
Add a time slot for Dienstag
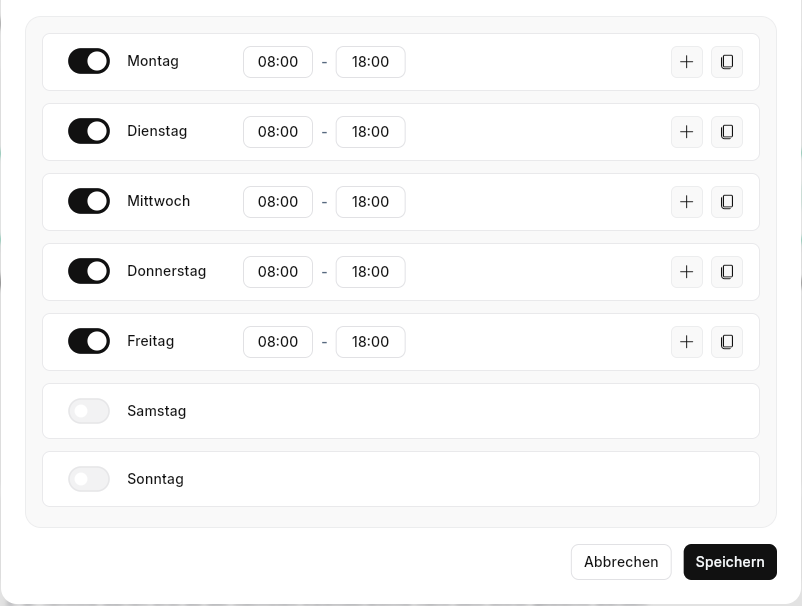[x=687, y=132]
